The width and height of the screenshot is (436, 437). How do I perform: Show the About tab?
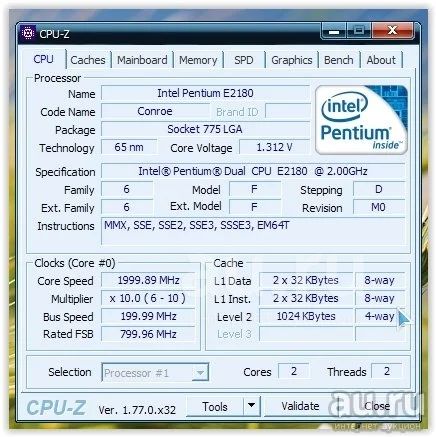pyautogui.click(x=381, y=60)
